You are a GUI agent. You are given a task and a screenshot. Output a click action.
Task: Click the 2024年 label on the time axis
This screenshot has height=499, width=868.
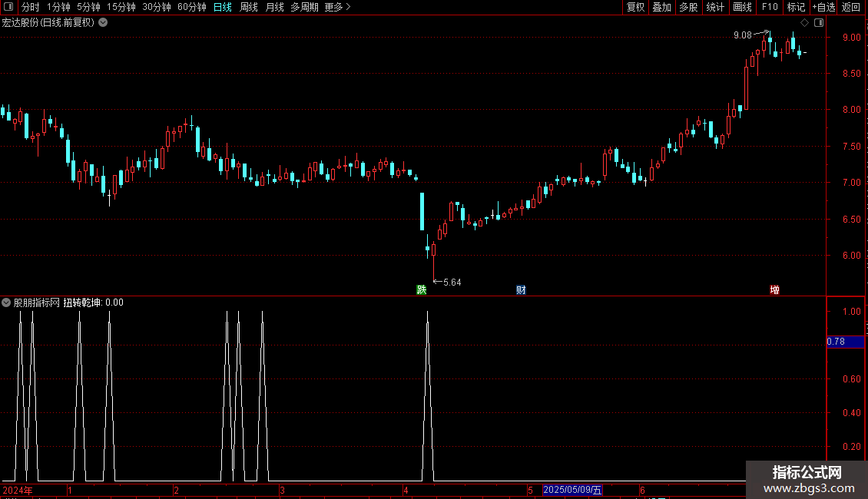coord(18,490)
